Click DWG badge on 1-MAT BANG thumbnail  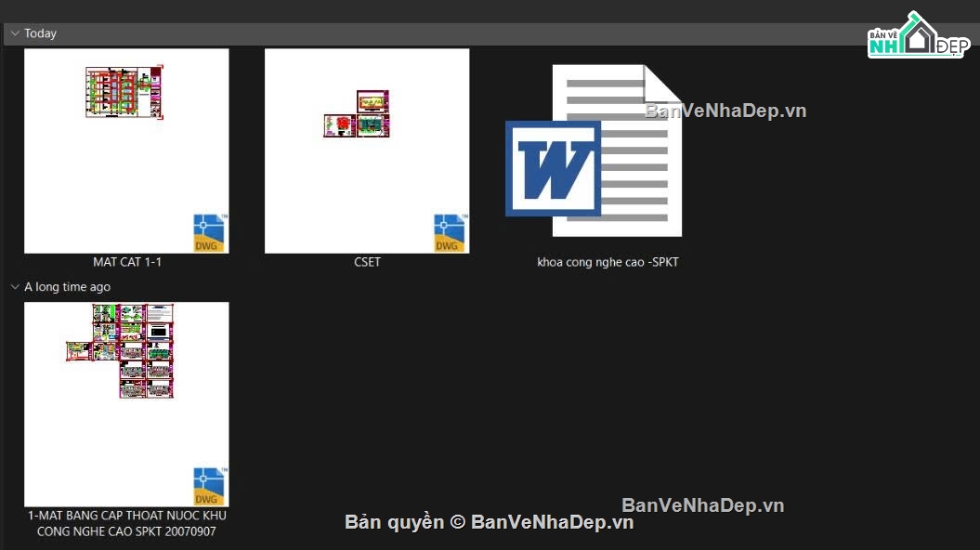(x=209, y=487)
